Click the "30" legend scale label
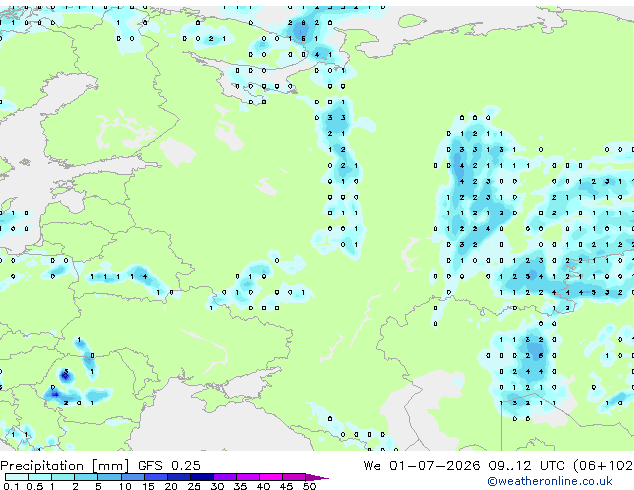 pyautogui.click(x=217, y=486)
